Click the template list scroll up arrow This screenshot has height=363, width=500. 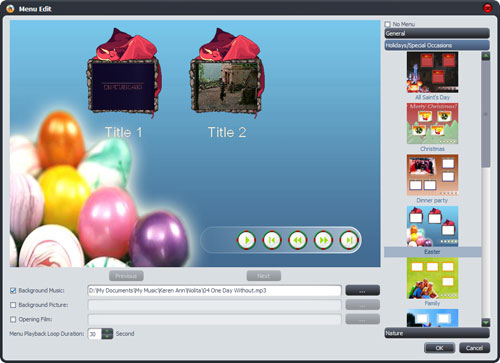tap(486, 56)
